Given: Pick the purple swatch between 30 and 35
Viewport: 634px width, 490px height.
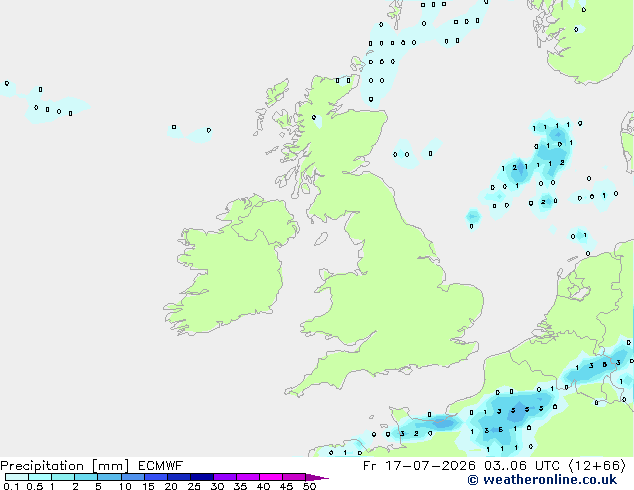Looking at the screenshot, I should (x=225, y=477).
